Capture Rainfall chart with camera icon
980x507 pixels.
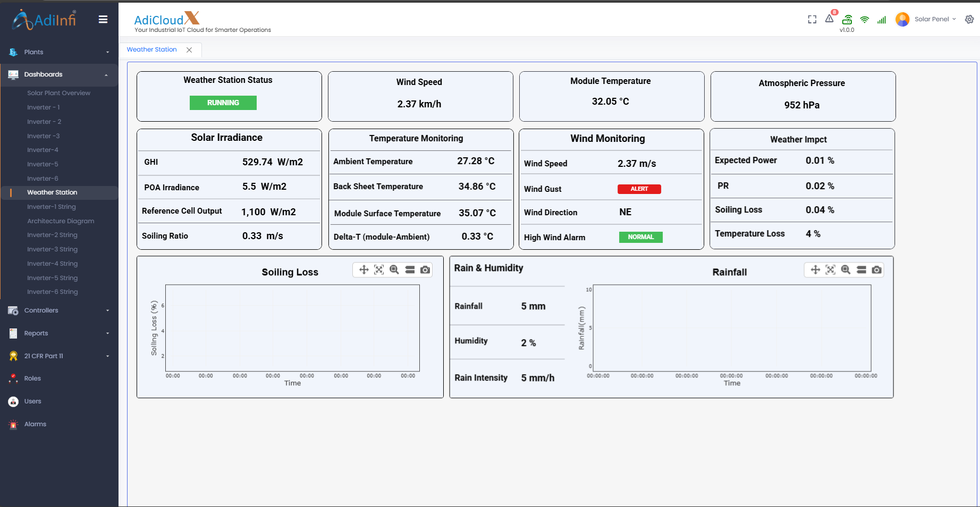[x=877, y=270]
